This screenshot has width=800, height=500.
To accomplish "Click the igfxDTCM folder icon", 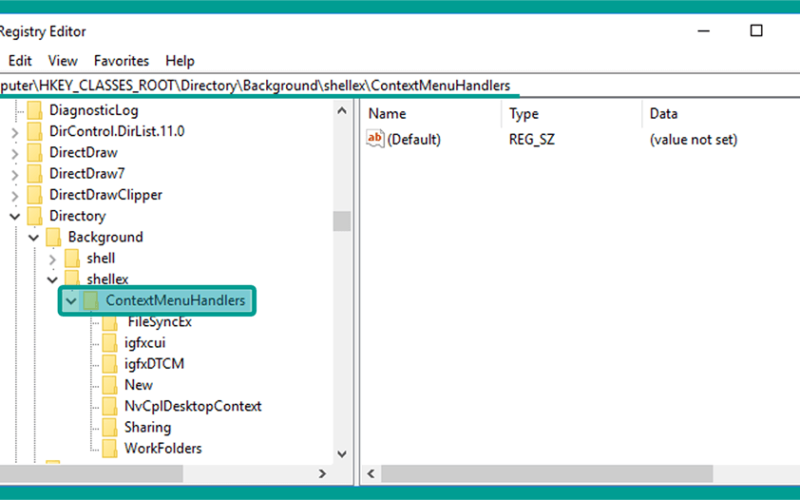I will (110, 364).
